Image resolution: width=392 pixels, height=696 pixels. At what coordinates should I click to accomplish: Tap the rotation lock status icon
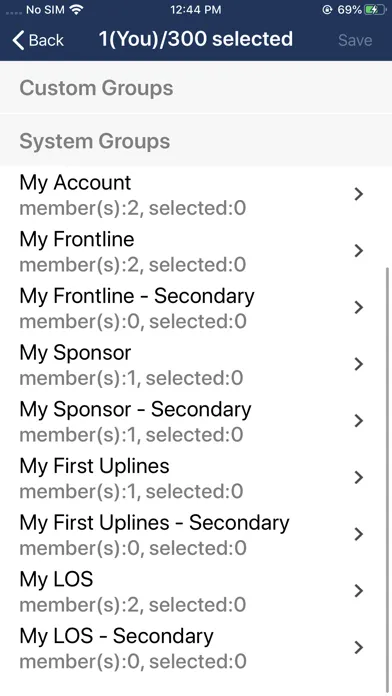(327, 10)
